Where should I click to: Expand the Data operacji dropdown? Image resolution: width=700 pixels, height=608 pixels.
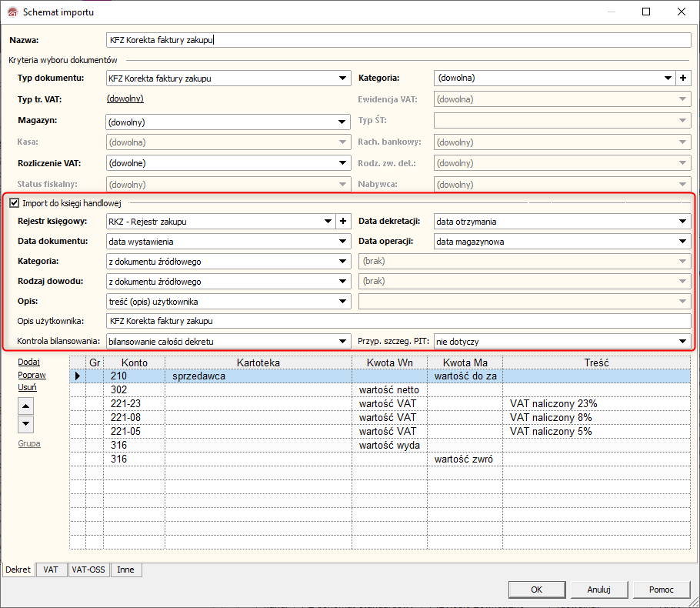(682, 241)
